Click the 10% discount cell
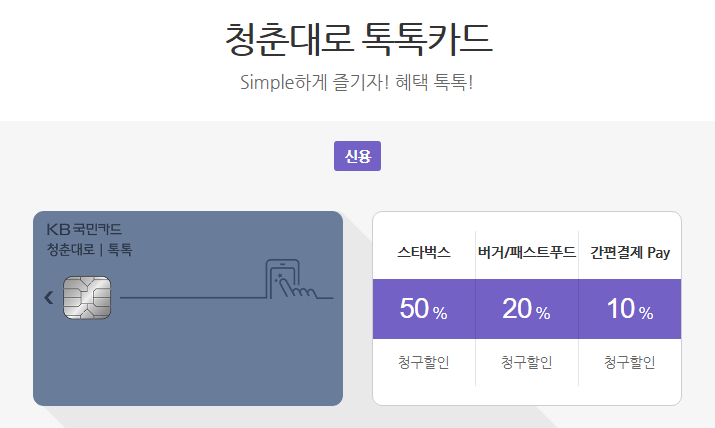Viewport: 715px width, 428px height. coord(630,309)
